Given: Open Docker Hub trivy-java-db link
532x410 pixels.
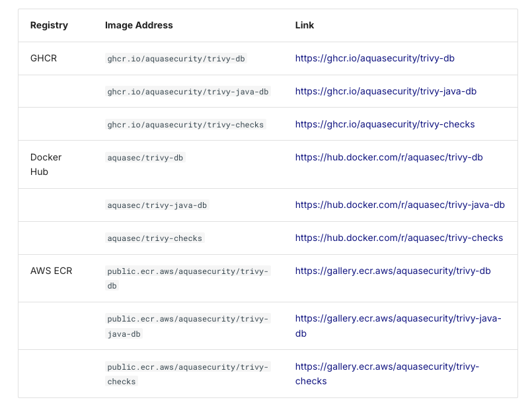Looking at the screenshot, I should (400, 205).
